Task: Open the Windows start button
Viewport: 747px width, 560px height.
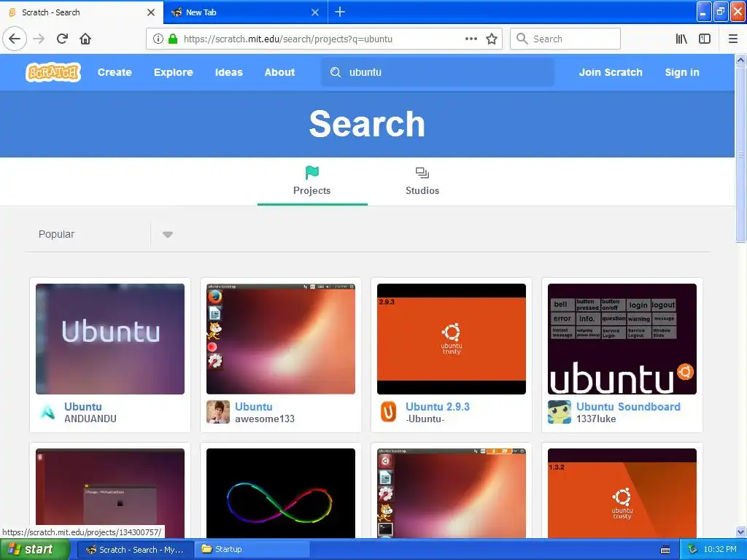Action: 35,550
